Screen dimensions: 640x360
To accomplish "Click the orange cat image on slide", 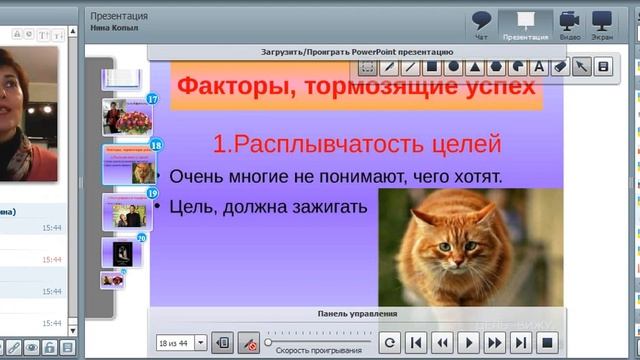I will pyautogui.click(x=471, y=247).
